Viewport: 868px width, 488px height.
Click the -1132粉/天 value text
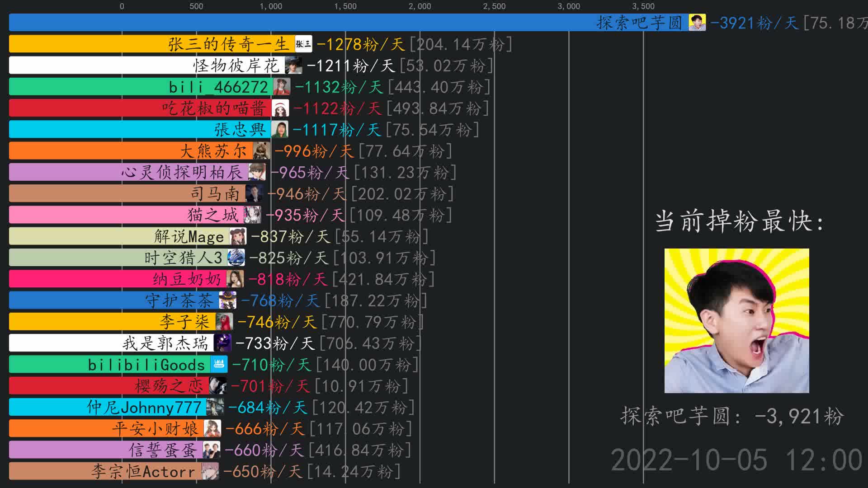(x=339, y=87)
